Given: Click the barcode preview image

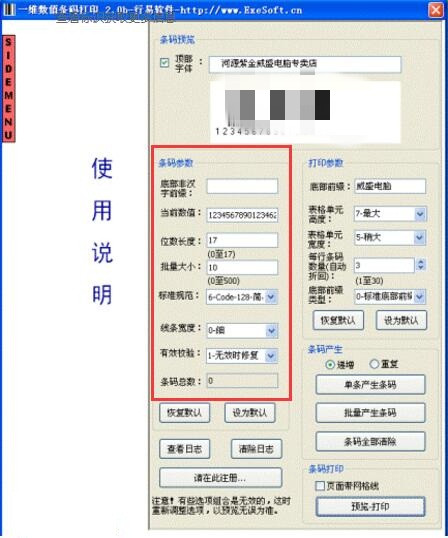Looking at the screenshot, I should point(305,112).
